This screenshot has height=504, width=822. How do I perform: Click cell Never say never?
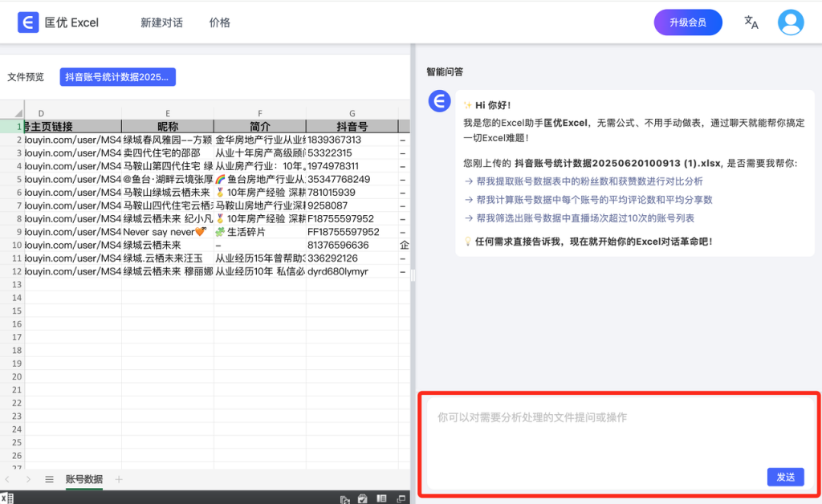click(168, 232)
